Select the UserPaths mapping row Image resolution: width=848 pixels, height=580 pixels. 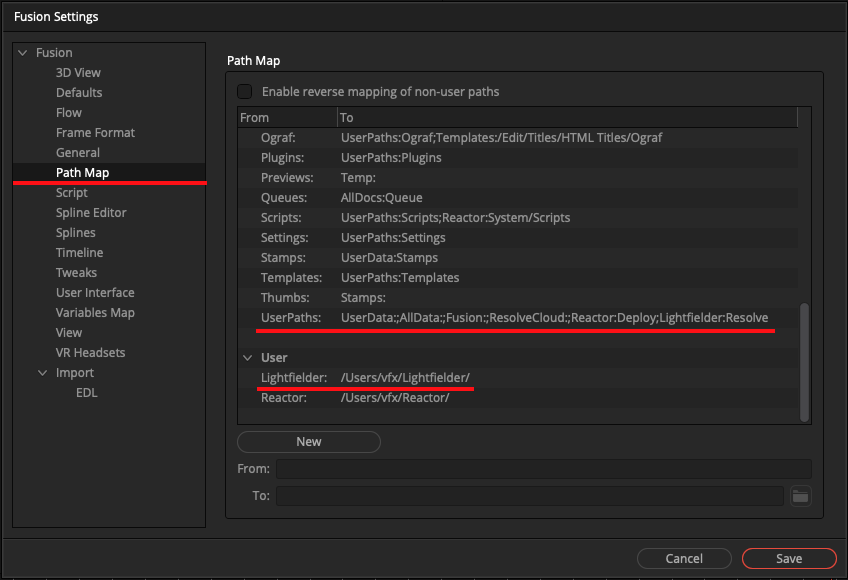point(518,318)
